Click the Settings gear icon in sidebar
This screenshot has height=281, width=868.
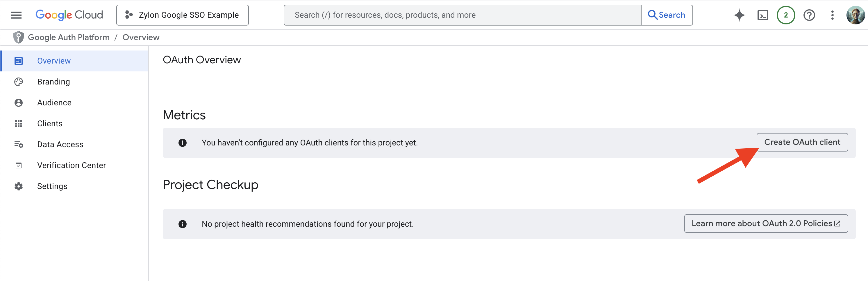coord(18,186)
